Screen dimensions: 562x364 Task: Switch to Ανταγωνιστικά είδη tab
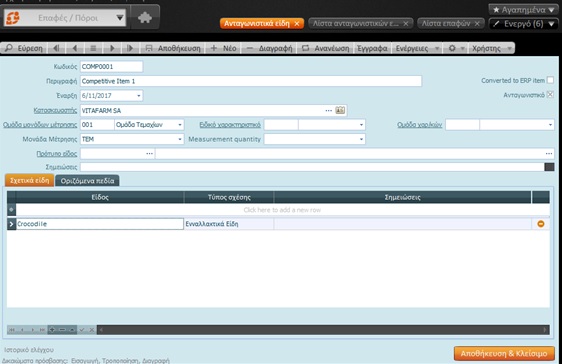pos(257,24)
